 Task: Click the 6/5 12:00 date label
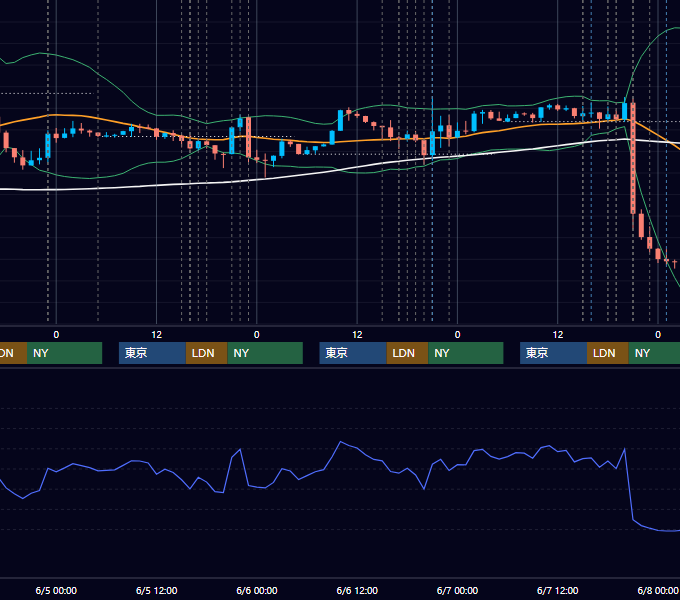pos(157,590)
